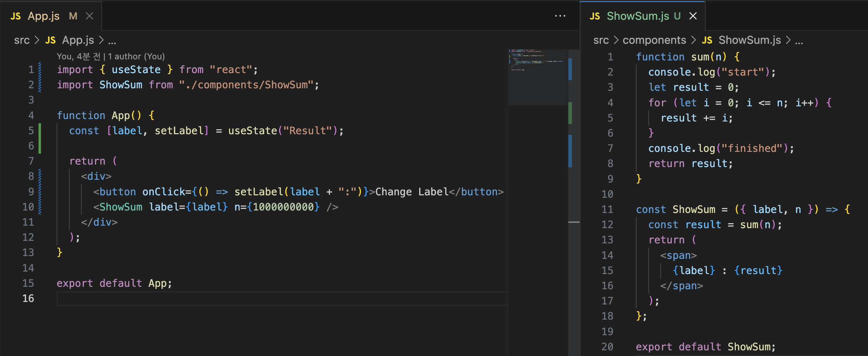The height and width of the screenshot is (356, 868).
Task: Click console.log("start") line
Action: pyautogui.click(x=712, y=72)
